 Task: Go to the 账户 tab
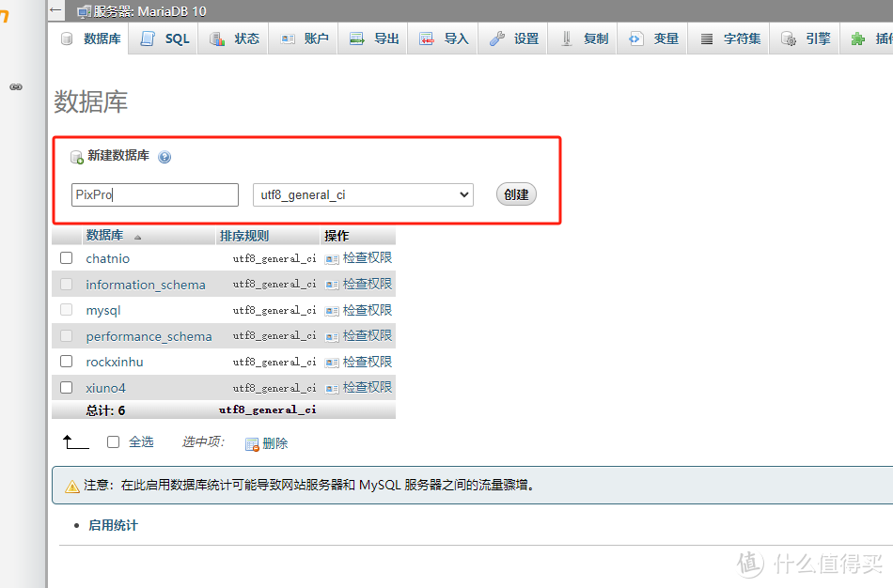[x=304, y=39]
